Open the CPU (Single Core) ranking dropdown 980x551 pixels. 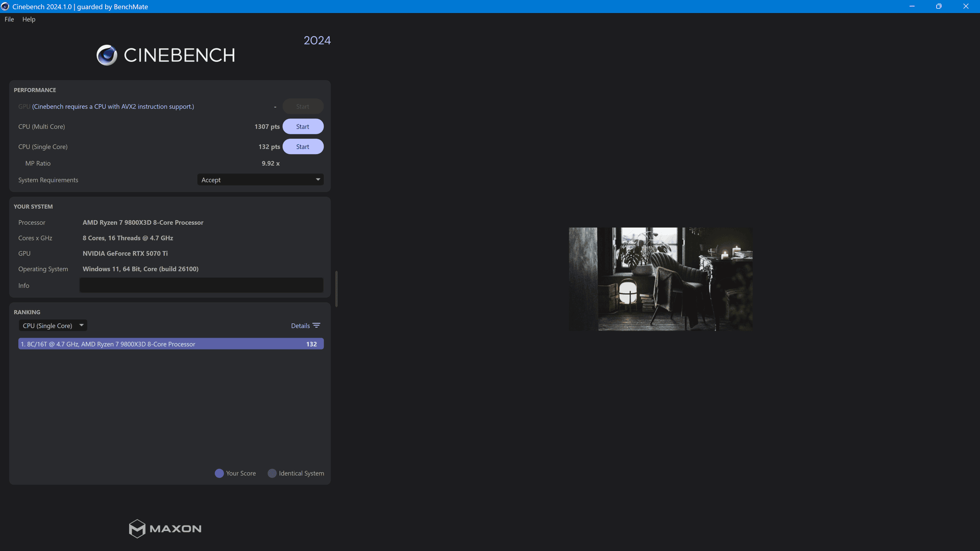click(x=53, y=325)
